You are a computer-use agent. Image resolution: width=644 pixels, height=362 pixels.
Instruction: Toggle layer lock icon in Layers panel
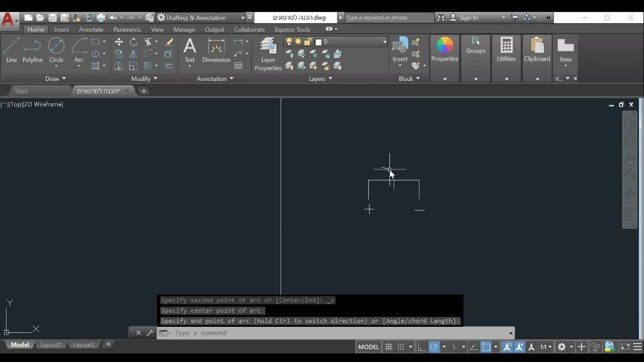[307, 42]
